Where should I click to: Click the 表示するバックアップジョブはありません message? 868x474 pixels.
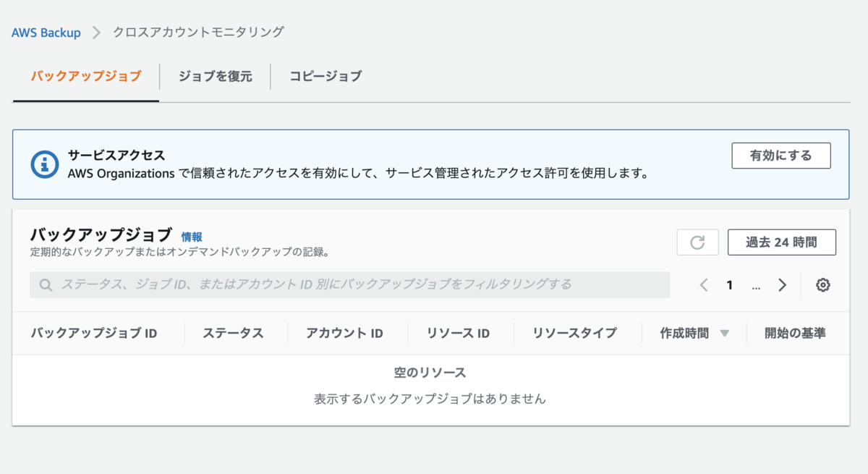point(430,399)
